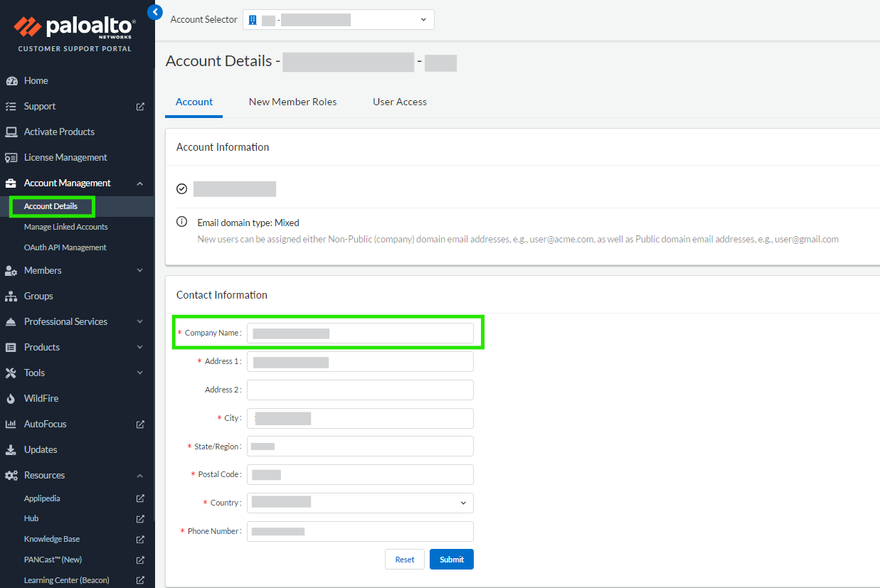This screenshot has width=880, height=588.
Task: Click the Groups hierarchy icon
Action: pos(11,296)
